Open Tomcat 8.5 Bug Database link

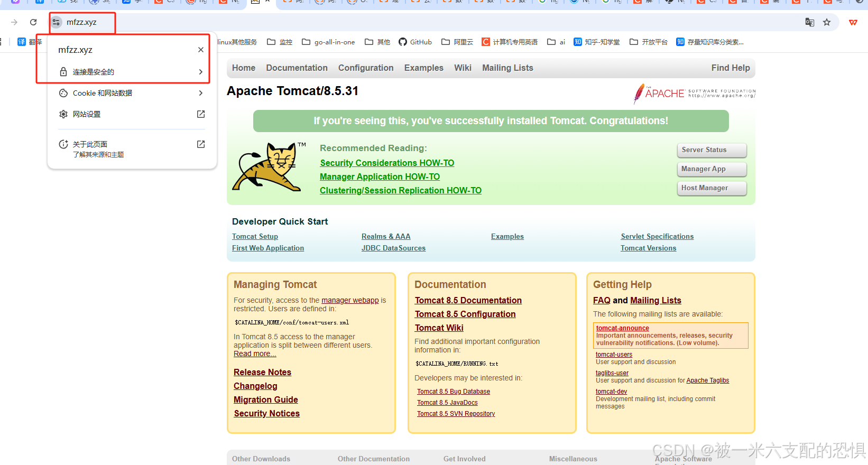click(x=454, y=392)
